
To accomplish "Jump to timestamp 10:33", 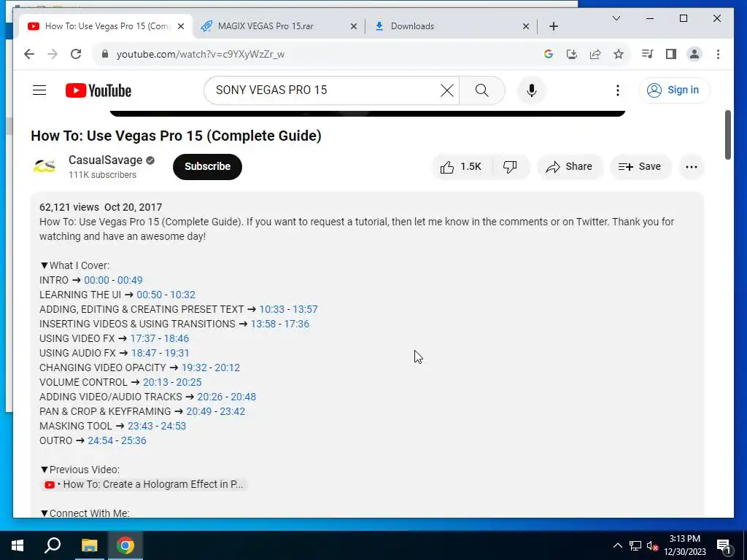I will coord(271,309).
